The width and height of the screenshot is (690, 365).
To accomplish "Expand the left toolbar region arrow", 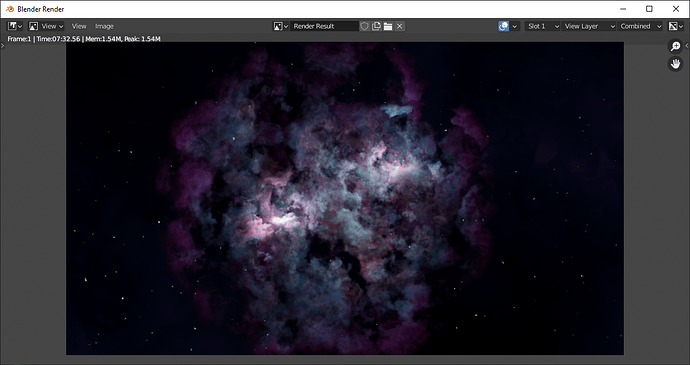I will (x=2, y=45).
